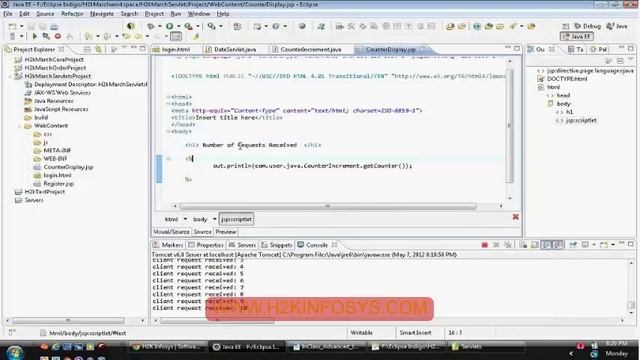The height and width of the screenshot is (360, 640).
Task: Toggle Scroll Lock in Console toolbar
Action: click(535, 245)
